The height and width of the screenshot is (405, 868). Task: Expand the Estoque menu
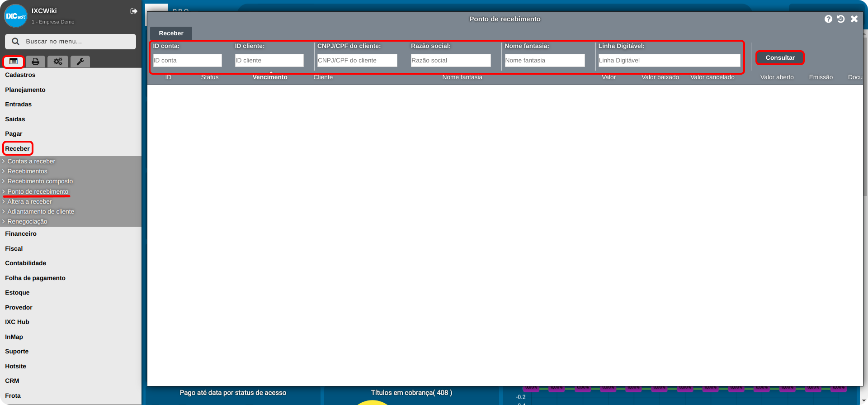(x=17, y=293)
